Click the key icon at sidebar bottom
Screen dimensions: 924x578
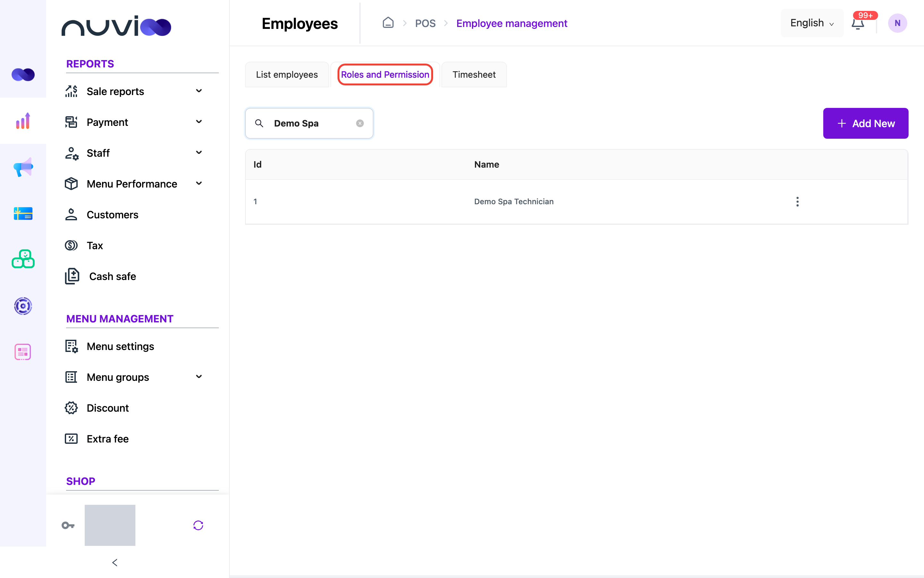click(68, 525)
